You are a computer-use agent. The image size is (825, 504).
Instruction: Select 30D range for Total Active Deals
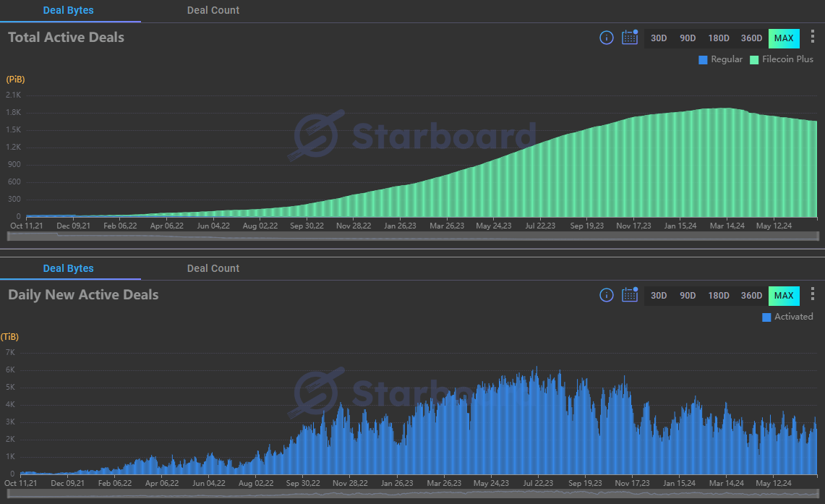[659, 38]
